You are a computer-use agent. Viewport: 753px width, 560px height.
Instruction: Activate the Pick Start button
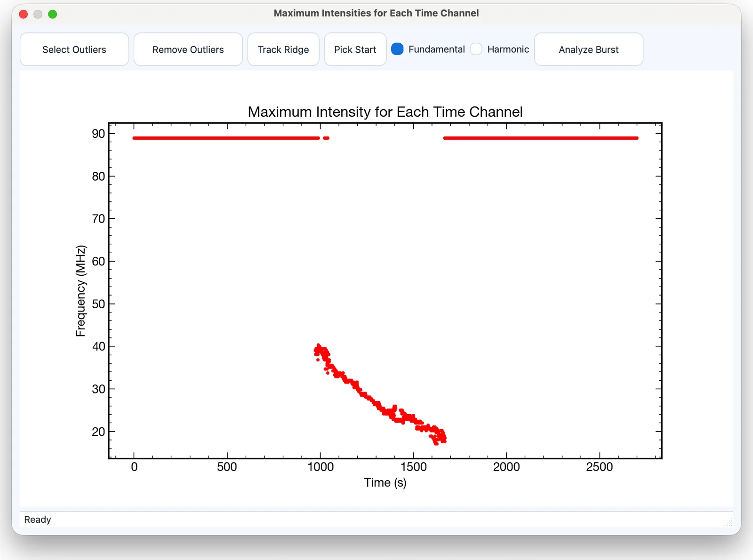pyautogui.click(x=355, y=49)
